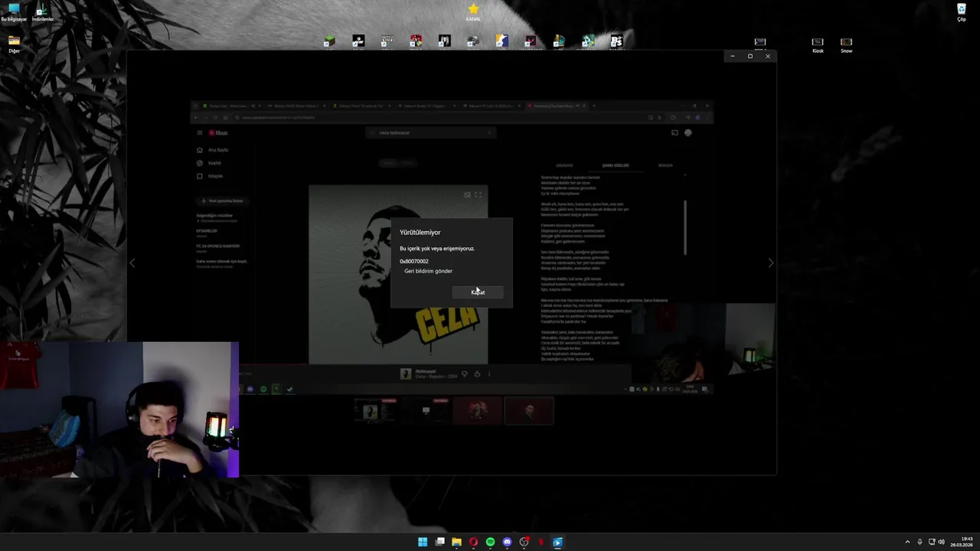Switch to Spotify in the taskbar
The image size is (980, 551).
tap(490, 542)
